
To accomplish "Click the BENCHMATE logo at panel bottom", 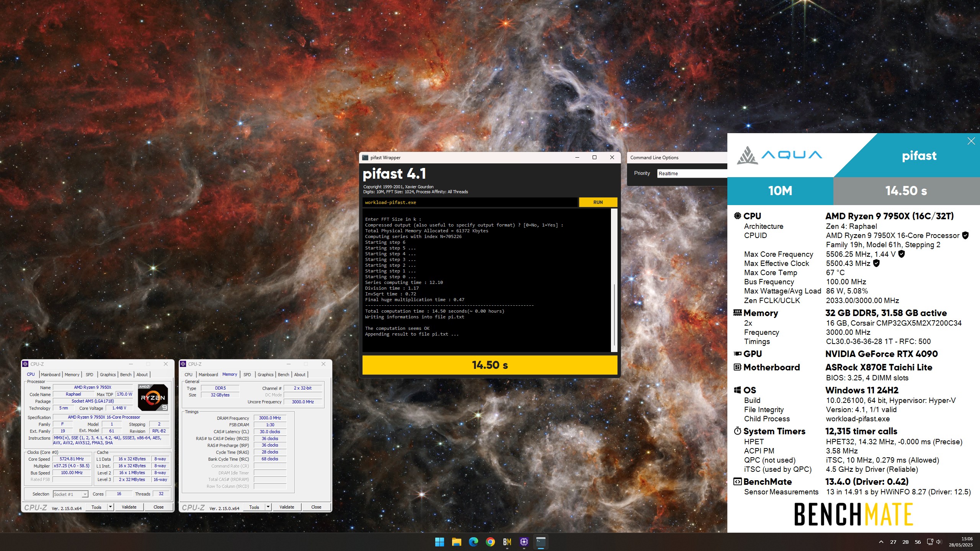I will [854, 514].
